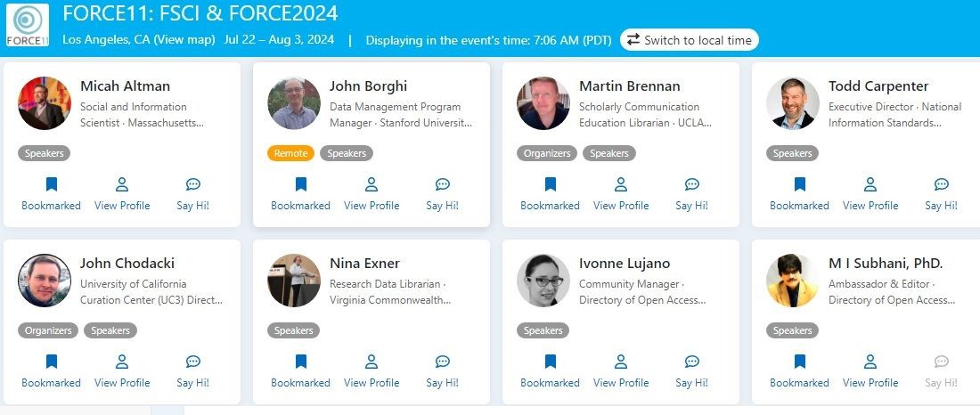Toggle Ivonne Lujano's bookmark
Viewport: 980px width, 415px height.
tap(550, 362)
